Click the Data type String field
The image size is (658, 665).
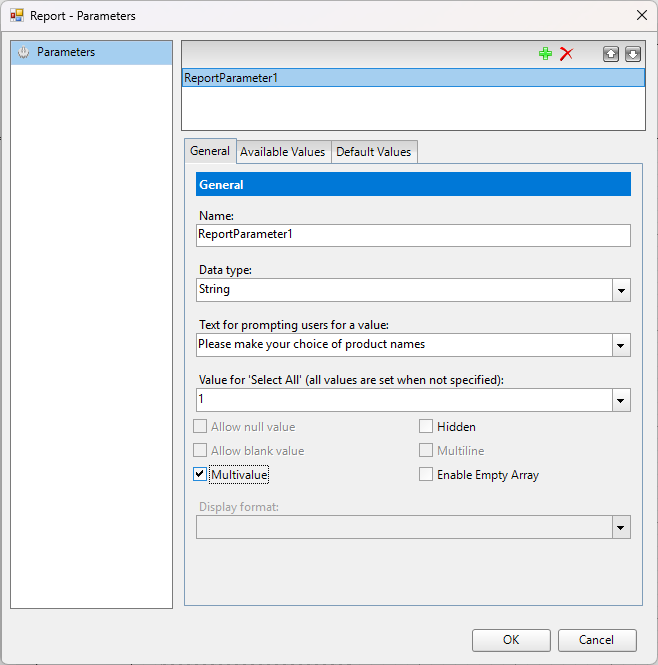(x=404, y=290)
